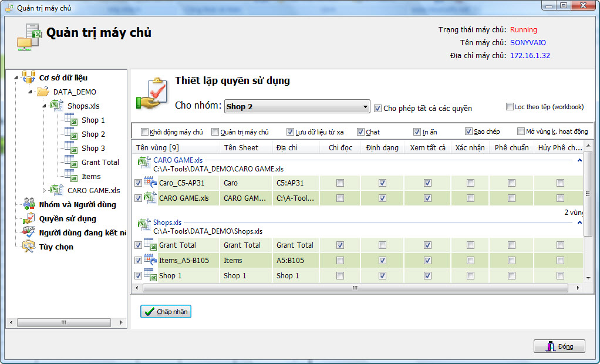Click the Chỉ đọc column header
600x364 pixels.
pyautogui.click(x=340, y=148)
